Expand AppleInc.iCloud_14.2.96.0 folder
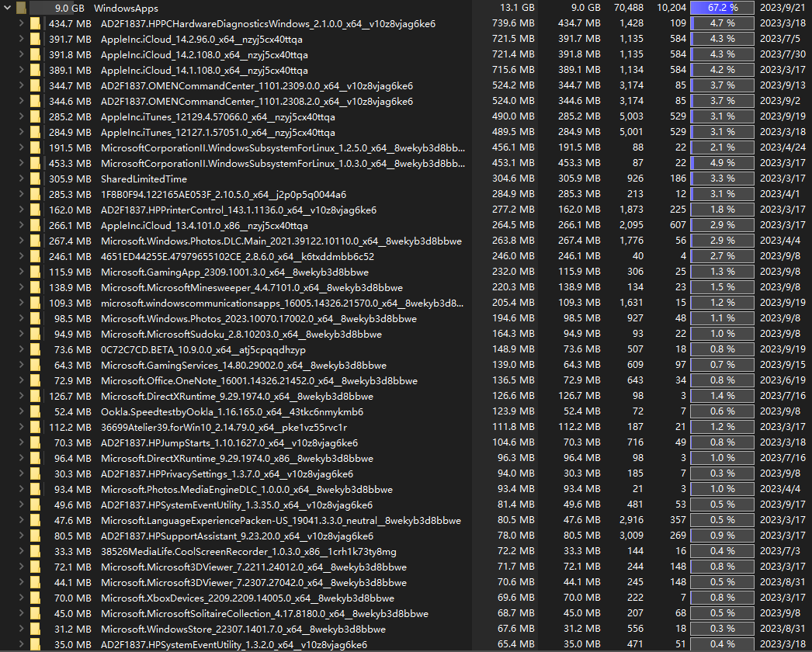This screenshot has width=812, height=652. click(x=21, y=39)
